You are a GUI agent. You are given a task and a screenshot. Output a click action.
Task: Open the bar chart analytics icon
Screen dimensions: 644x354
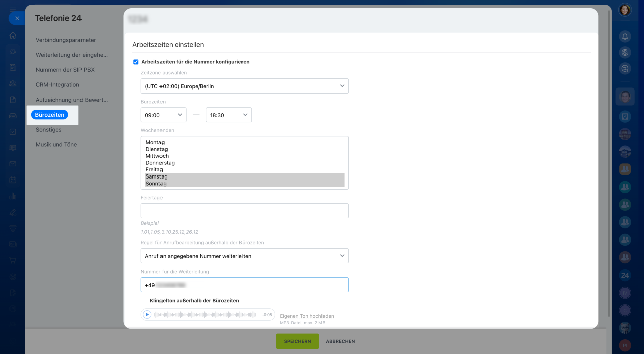pyautogui.click(x=13, y=196)
